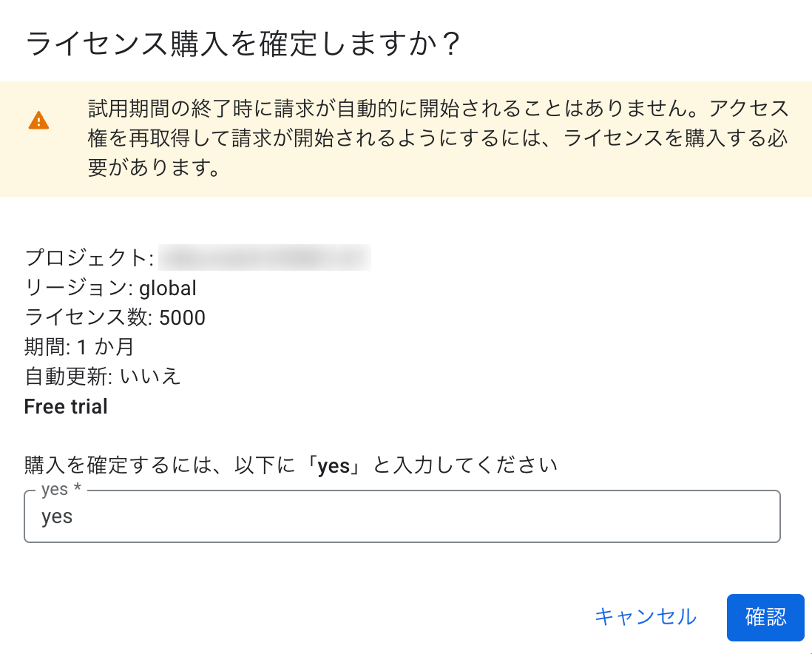Click the 'yes *' field label
This screenshot has width=812, height=654.
click(x=58, y=489)
